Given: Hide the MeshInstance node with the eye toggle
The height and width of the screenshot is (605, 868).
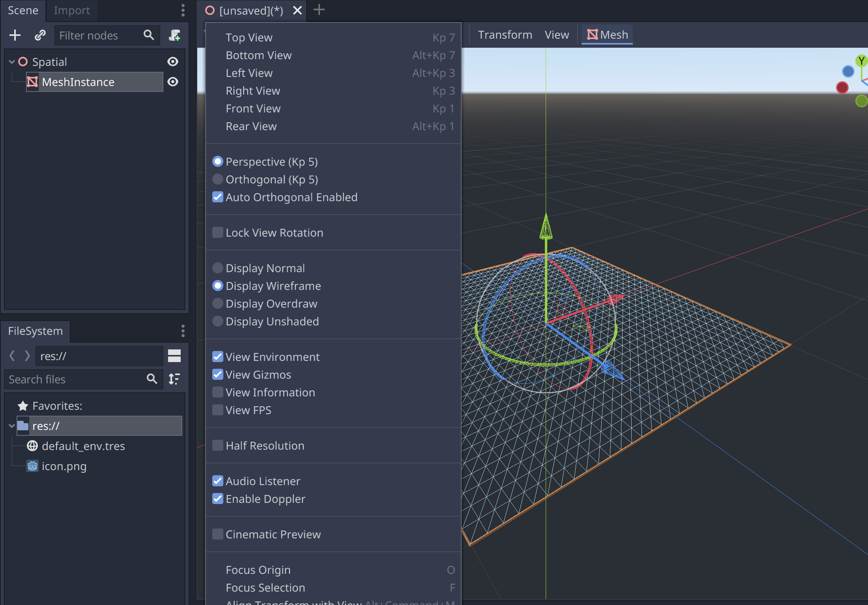Looking at the screenshot, I should [172, 82].
